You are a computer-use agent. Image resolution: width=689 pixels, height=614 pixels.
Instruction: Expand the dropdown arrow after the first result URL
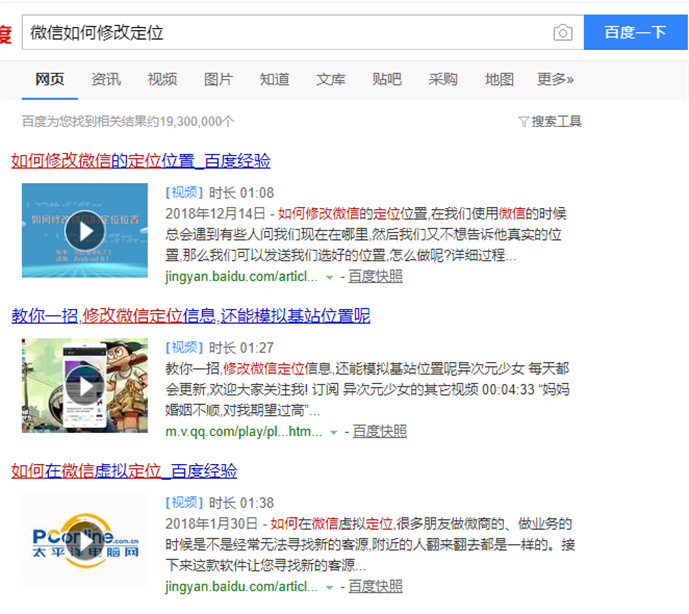point(329,278)
